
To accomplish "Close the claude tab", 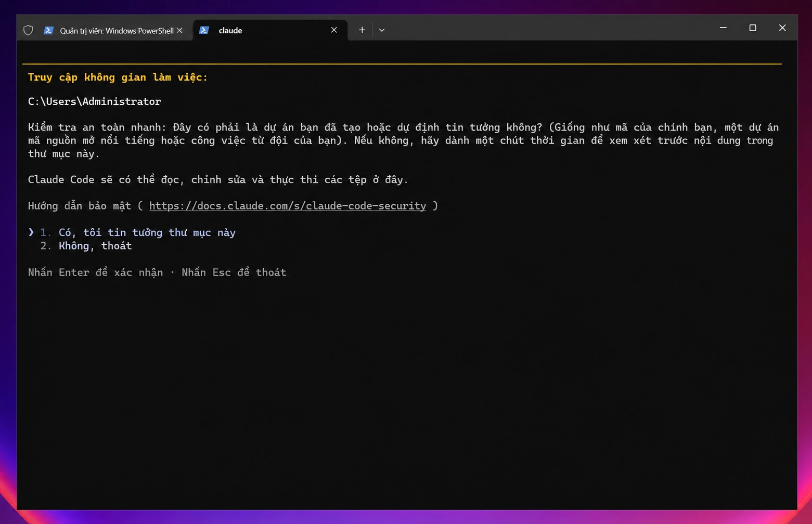I will pos(334,30).
